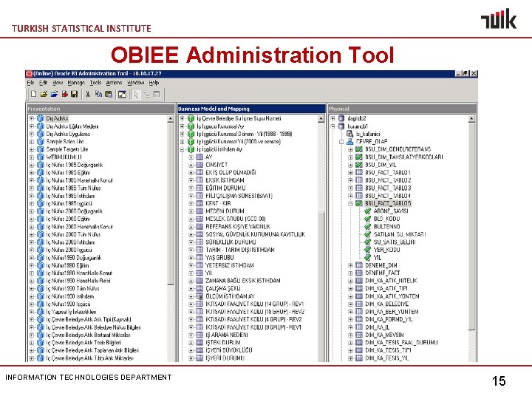Open the View menu
532x399 pixels.
pos(58,83)
